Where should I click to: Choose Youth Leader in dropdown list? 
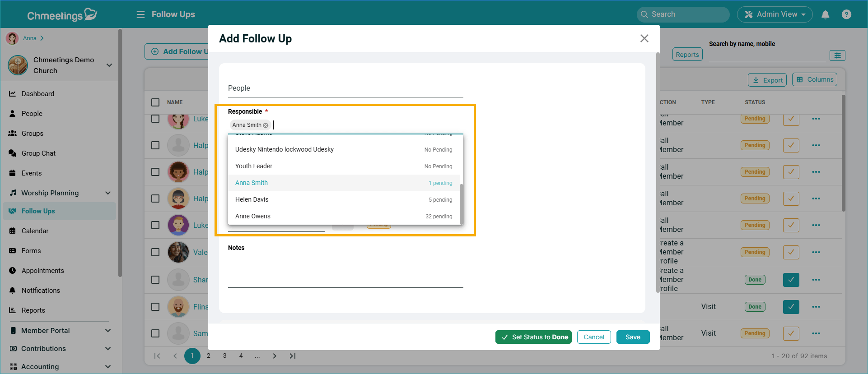pyautogui.click(x=344, y=166)
